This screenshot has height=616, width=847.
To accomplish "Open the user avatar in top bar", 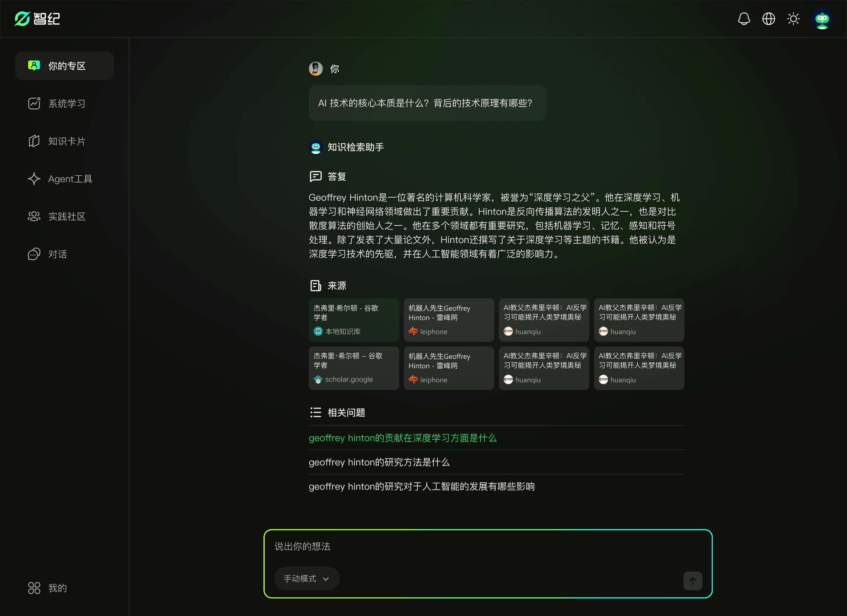I will [x=822, y=19].
